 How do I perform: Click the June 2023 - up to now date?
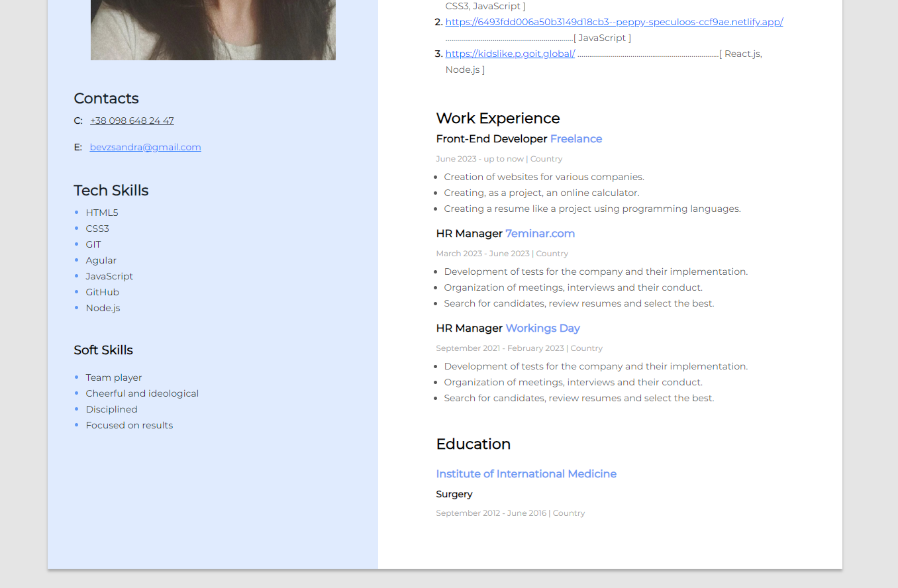point(479,159)
